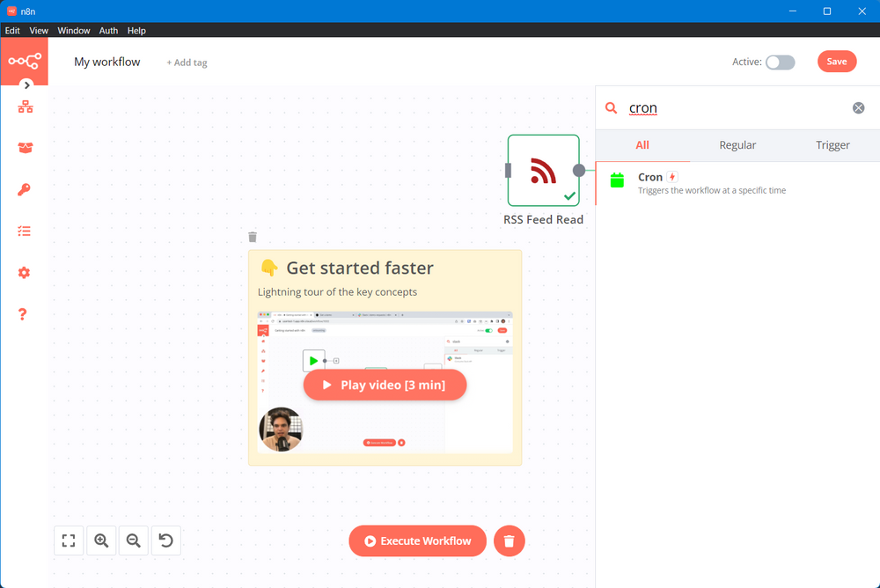
Task: Open the Templates box icon in sidebar
Action: tap(25, 148)
